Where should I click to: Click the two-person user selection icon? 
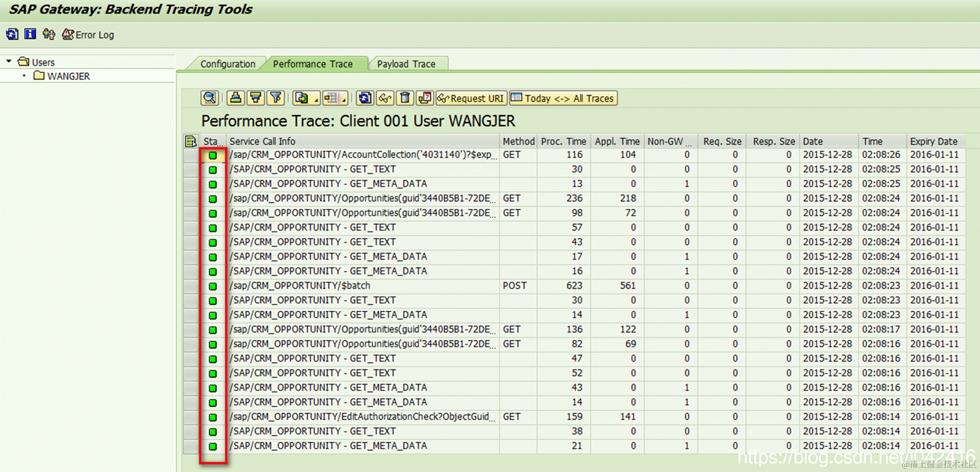click(x=48, y=34)
